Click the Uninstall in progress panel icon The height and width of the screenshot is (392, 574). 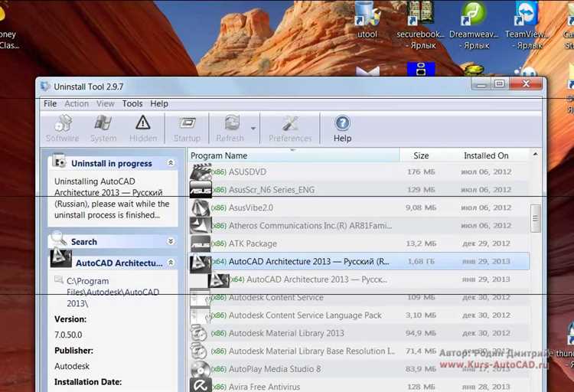coord(59,161)
